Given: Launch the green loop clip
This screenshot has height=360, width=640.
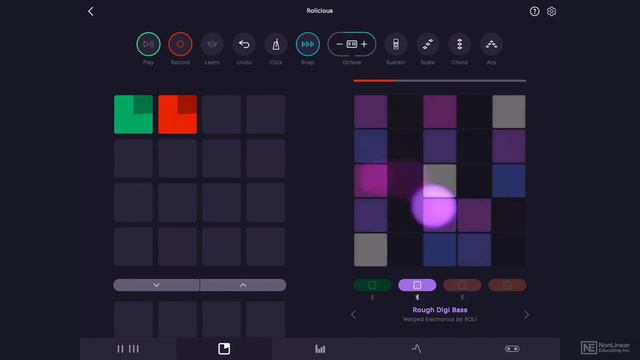Looking at the screenshot, I should pyautogui.click(x=133, y=114).
